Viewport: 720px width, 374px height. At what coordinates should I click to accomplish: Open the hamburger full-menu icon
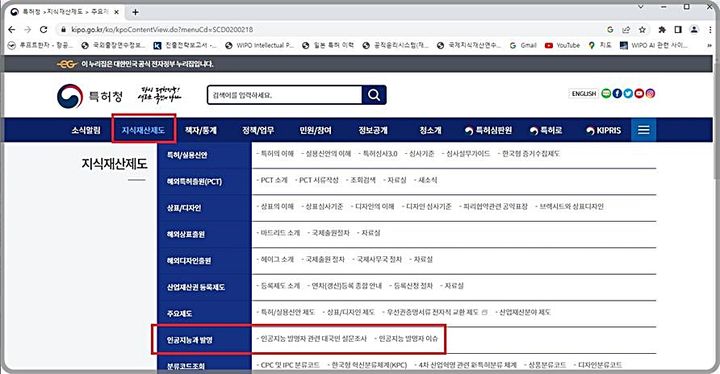(643, 130)
